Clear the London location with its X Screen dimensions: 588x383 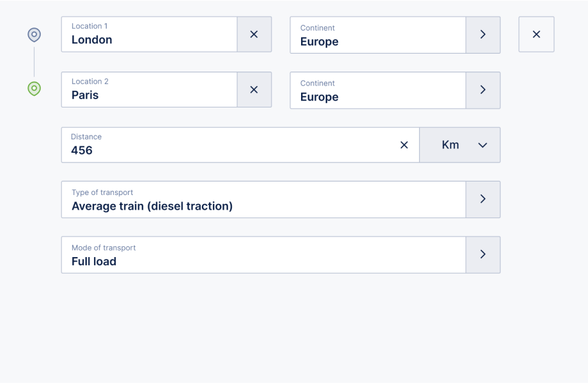point(254,34)
